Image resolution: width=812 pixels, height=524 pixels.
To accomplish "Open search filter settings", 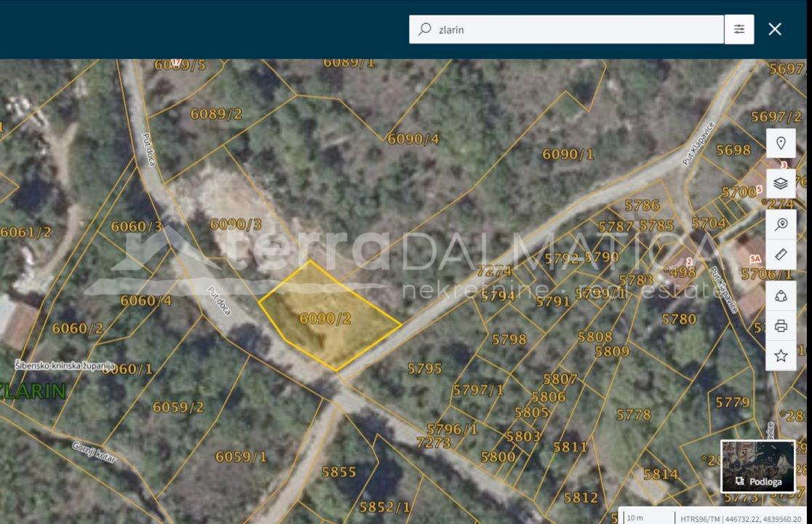I will pyautogui.click(x=739, y=30).
